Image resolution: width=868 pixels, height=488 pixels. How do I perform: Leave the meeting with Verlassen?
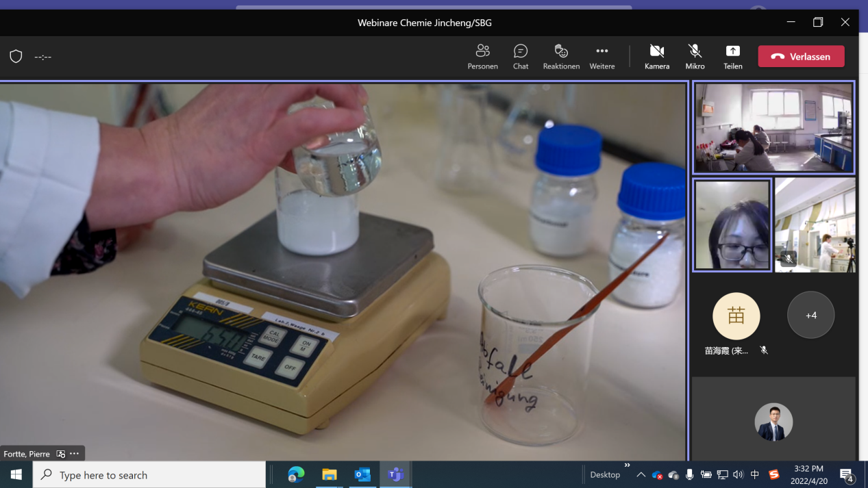pos(801,56)
